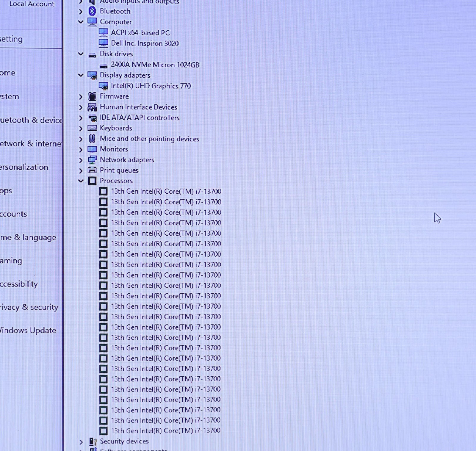Click the Human Interface Devices icon
This screenshot has height=451, width=476.
92,107
